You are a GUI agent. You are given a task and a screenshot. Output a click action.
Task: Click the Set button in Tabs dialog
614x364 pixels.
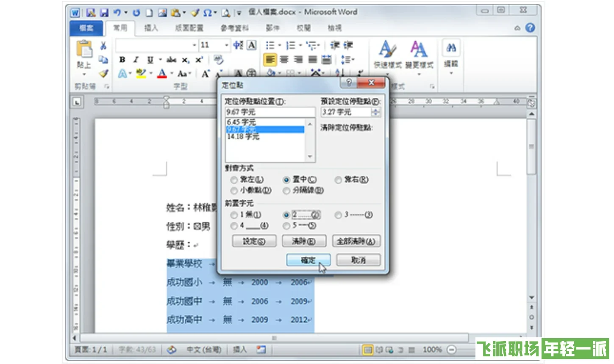coord(254,241)
